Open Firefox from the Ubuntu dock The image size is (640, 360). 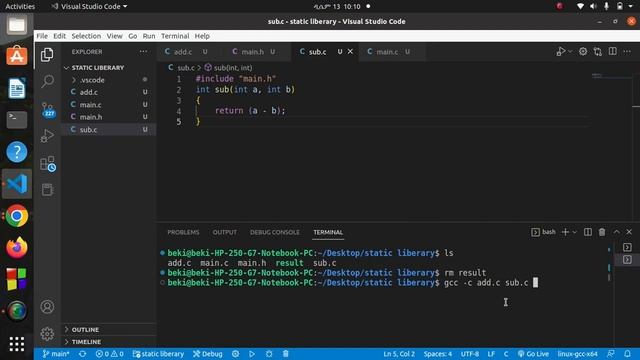tap(17, 247)
